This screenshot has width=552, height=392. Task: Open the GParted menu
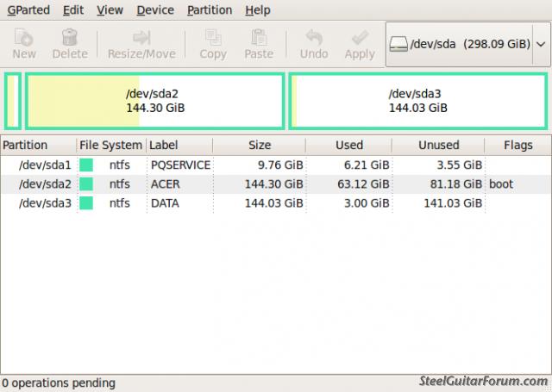pyautogui.click(x=28, y=10)
